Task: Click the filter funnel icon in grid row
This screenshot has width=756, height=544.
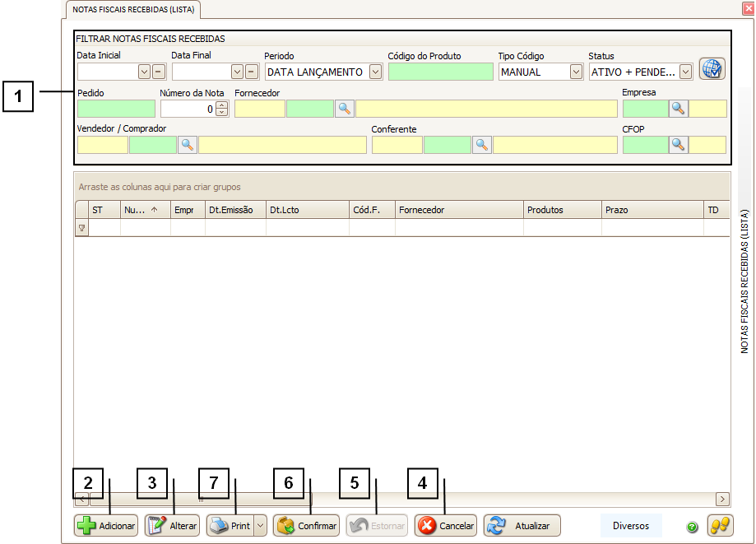Action: 81,228
